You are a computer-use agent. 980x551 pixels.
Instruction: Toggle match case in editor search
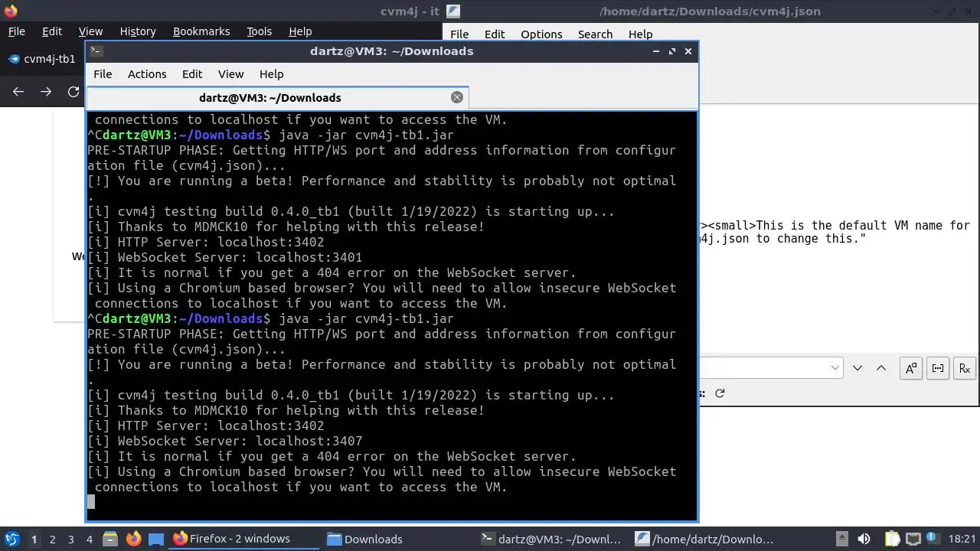tap(911, 368)
